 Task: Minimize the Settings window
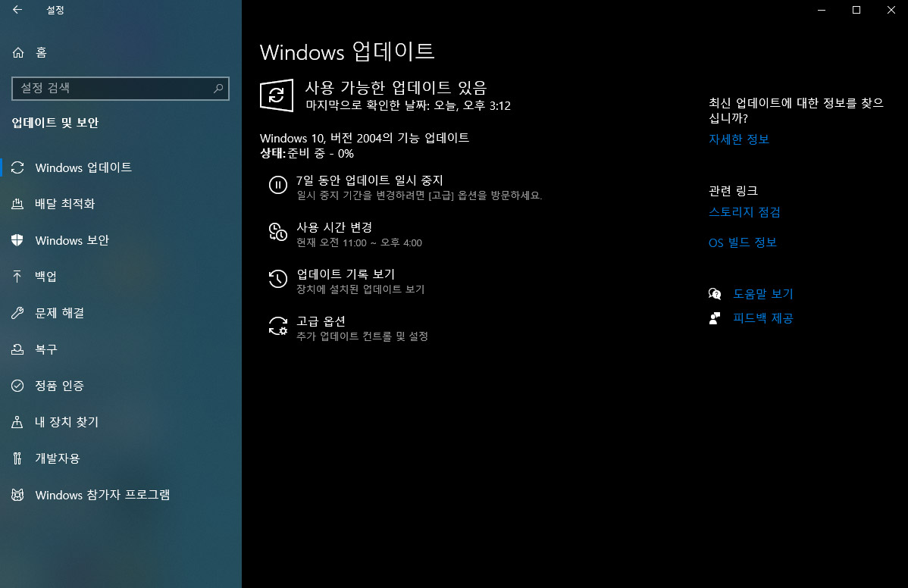(821, 10)
